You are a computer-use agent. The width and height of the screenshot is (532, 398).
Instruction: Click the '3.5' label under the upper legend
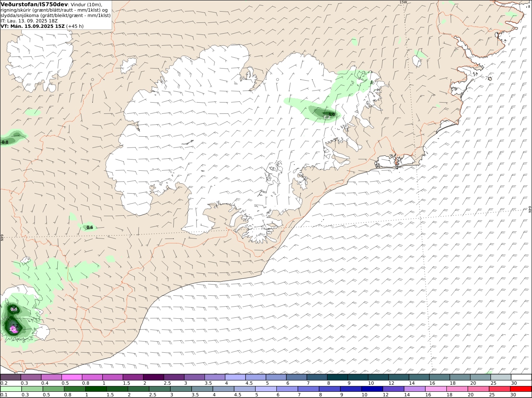208,383
